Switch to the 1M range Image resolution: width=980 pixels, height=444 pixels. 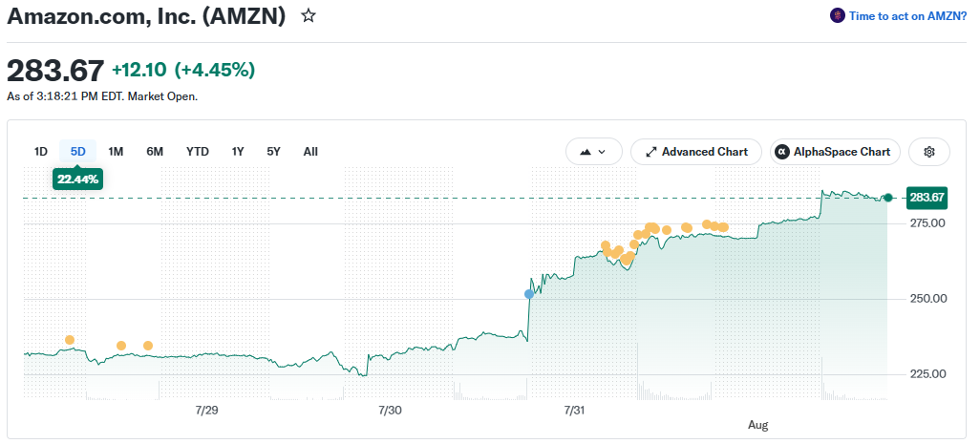tap(116, 152)
